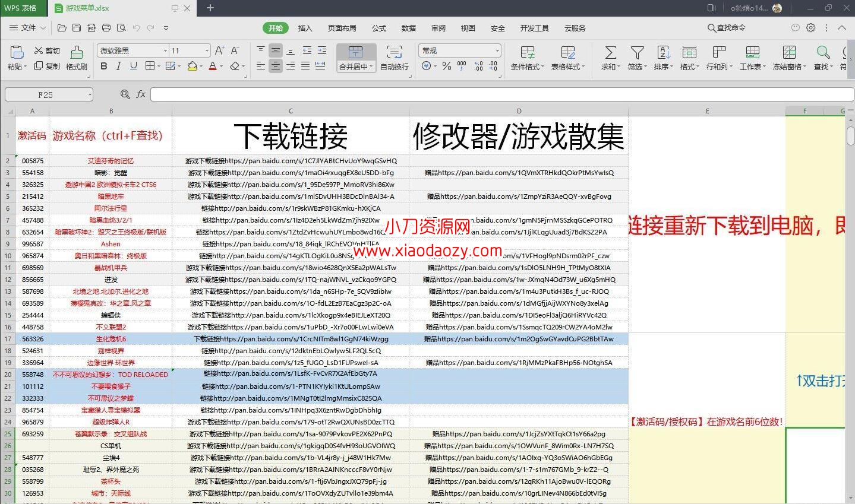Toggle center horizontal alignment
This screenshot has width=855, height=504.
tap(276, 66)
